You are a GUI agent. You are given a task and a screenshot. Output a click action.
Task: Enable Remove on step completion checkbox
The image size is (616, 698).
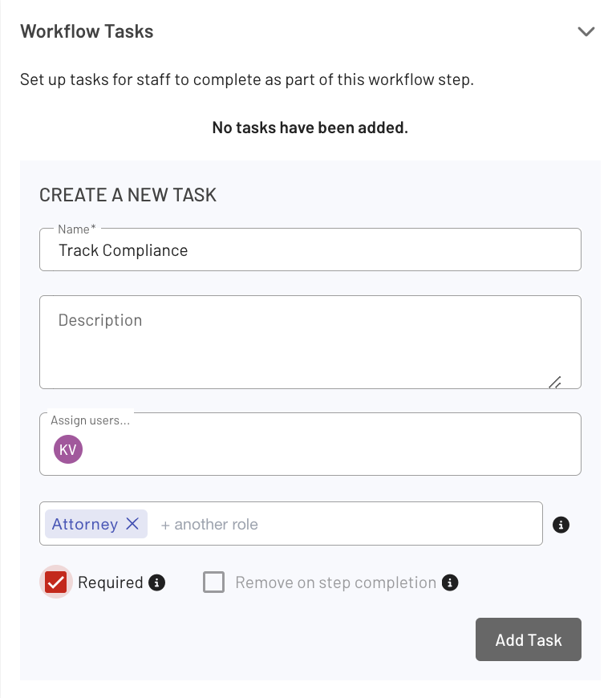coord(213,582)
